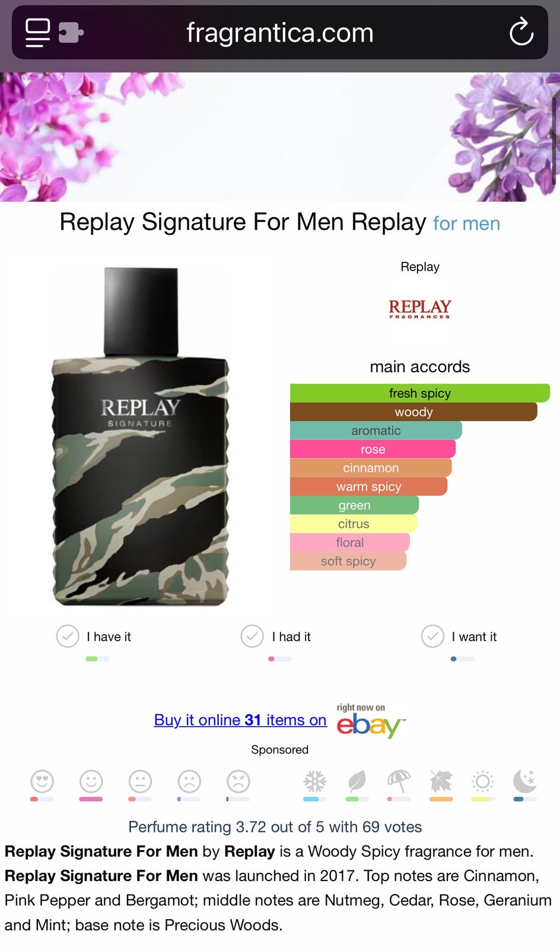Check the "I want it" circle

pyautogui.click(x=432, y=636)
